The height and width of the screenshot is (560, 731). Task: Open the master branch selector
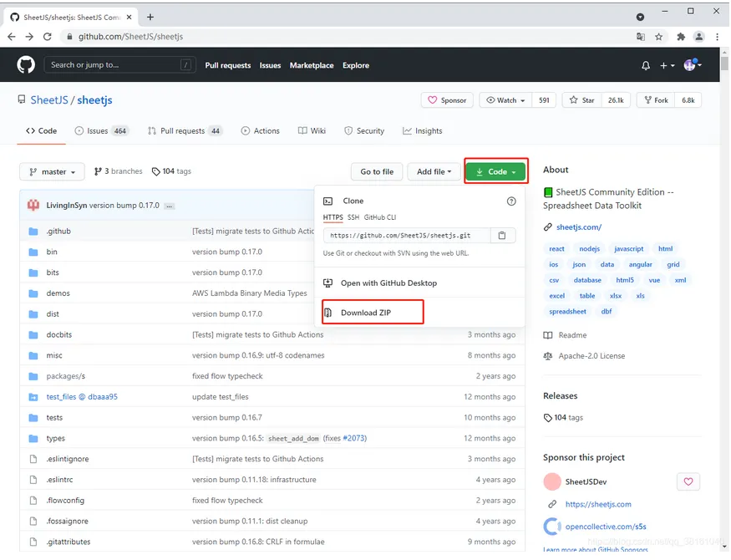pyautogui.click(x=52, y=171)
